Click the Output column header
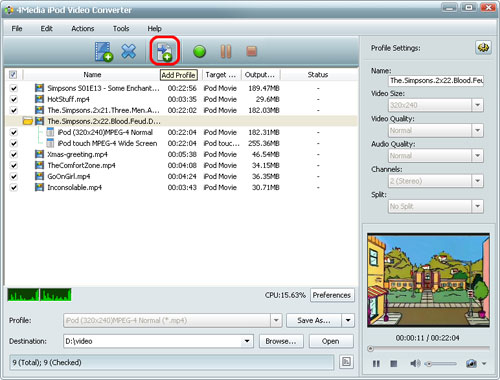Image resolution: width=500 pixels, height=380 pixels. coord(260,75)
